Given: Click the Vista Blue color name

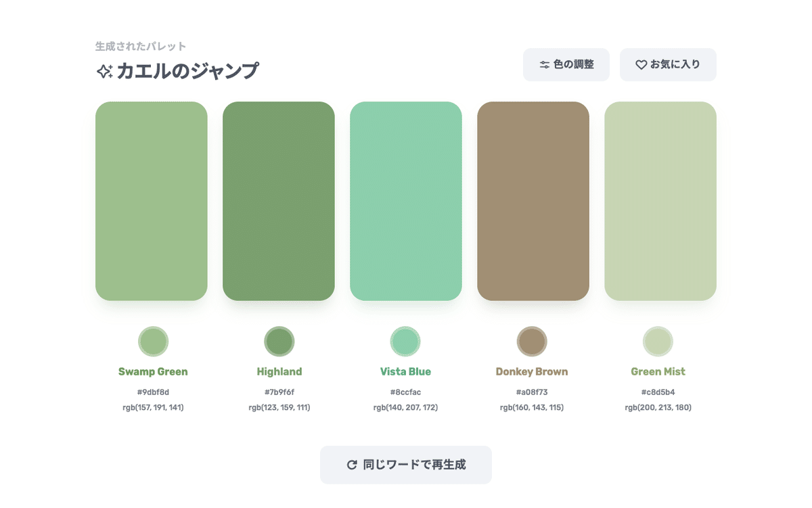Looking at the screenshot, I should pyautogui.click(x=405, y=371).
